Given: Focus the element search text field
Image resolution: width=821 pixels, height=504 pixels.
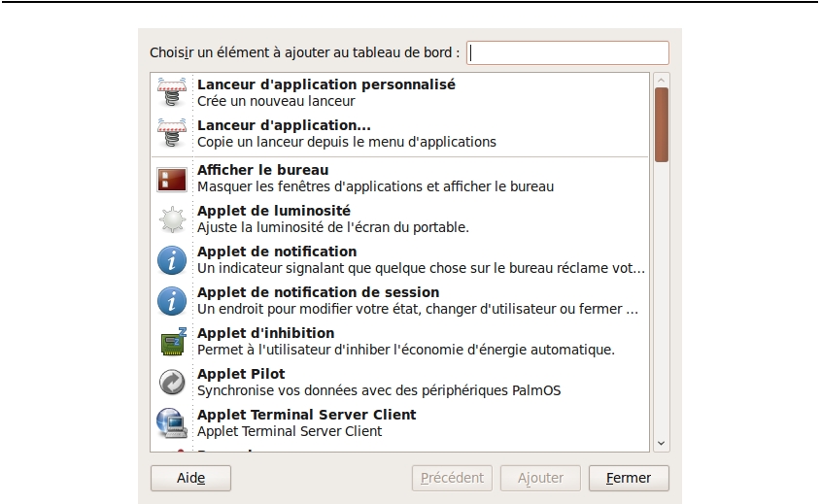Looking at the screenshot, I should click(567, 52).
